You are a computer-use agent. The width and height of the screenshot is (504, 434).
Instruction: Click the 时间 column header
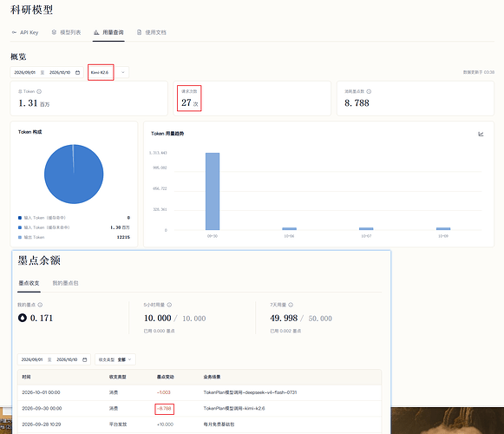[x=26, y=377]
